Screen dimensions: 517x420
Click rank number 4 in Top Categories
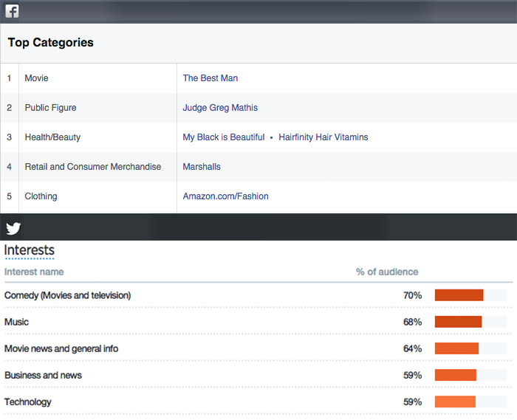click(x=9, y=167)
